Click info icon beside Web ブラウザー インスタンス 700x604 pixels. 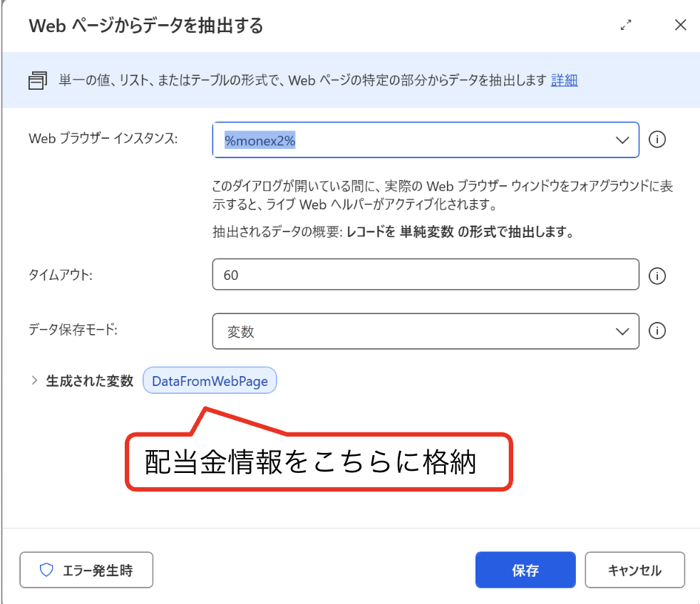click(658, 140)
